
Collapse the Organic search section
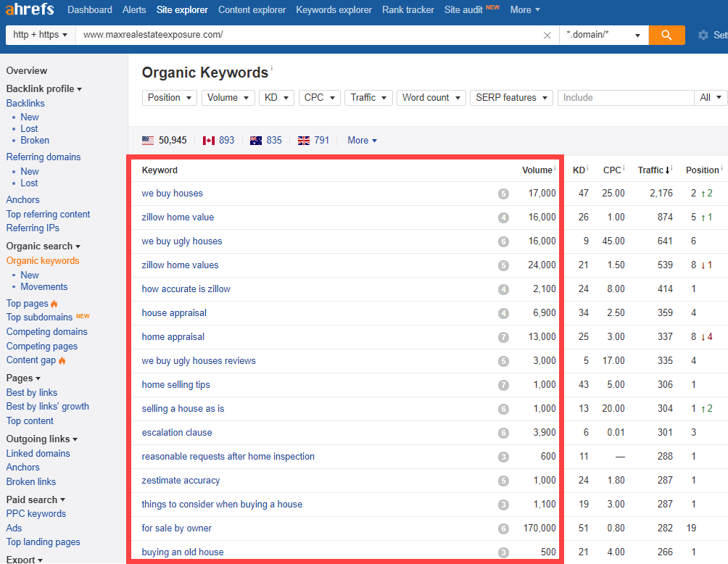click(44, 246)
